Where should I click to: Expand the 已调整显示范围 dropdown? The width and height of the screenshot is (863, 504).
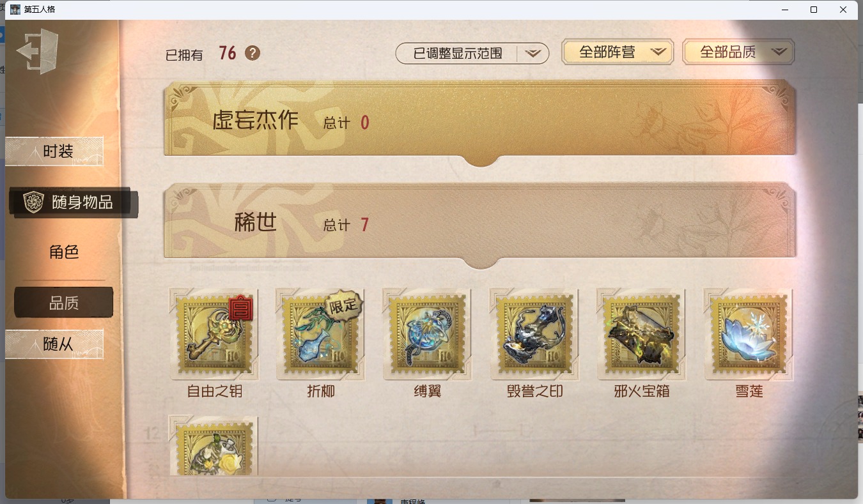point(472,54)
